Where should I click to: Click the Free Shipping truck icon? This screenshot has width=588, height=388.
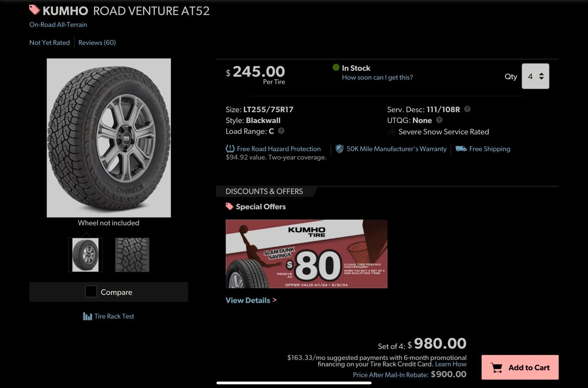tap(461, 149)
